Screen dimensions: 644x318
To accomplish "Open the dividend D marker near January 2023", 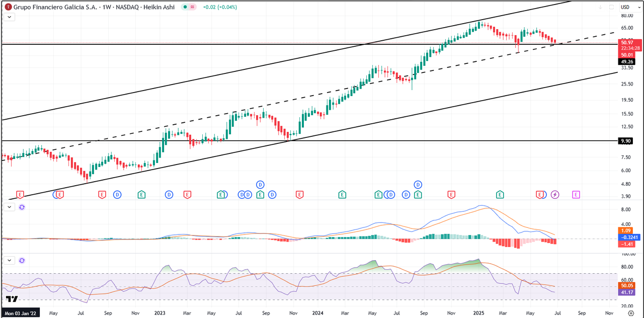I will pos(169,194).
